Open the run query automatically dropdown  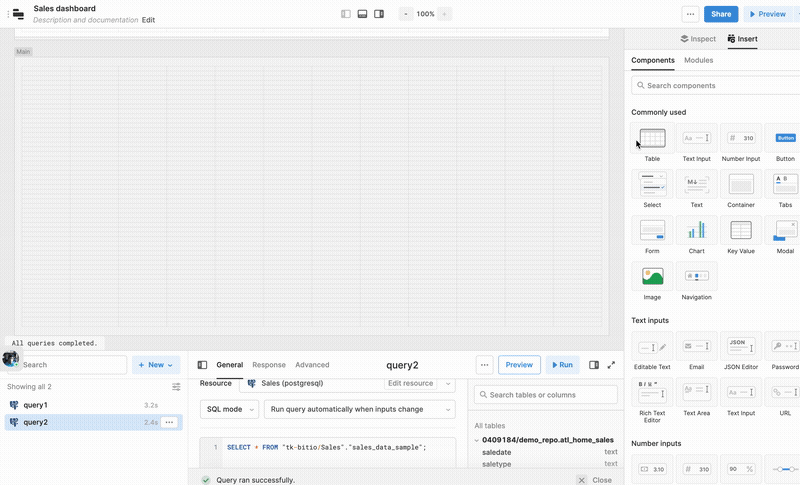pos(360,409)
